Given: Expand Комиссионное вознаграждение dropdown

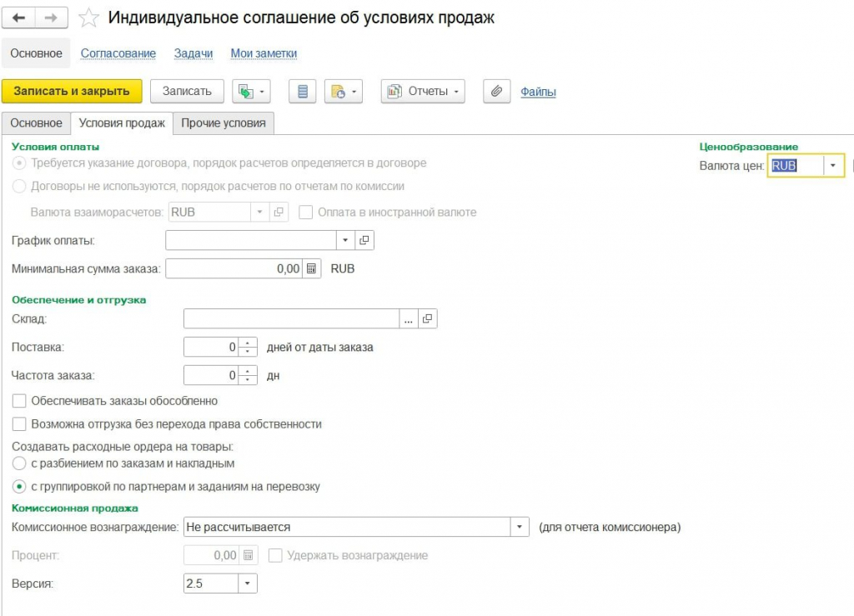Looking at the screenshot, I should coord(520,526).
